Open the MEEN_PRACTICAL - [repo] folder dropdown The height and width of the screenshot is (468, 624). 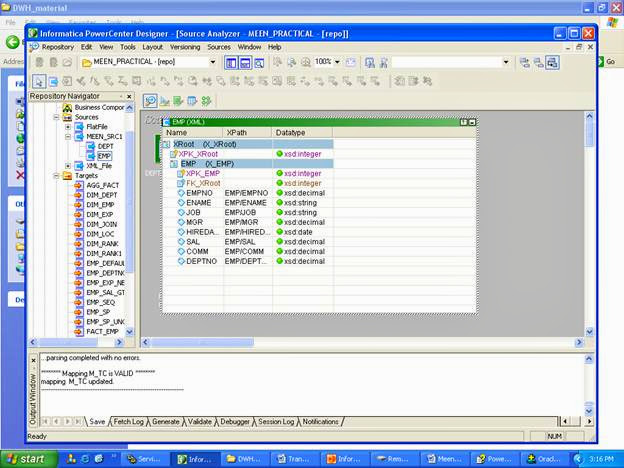click(x=213, y=62)
